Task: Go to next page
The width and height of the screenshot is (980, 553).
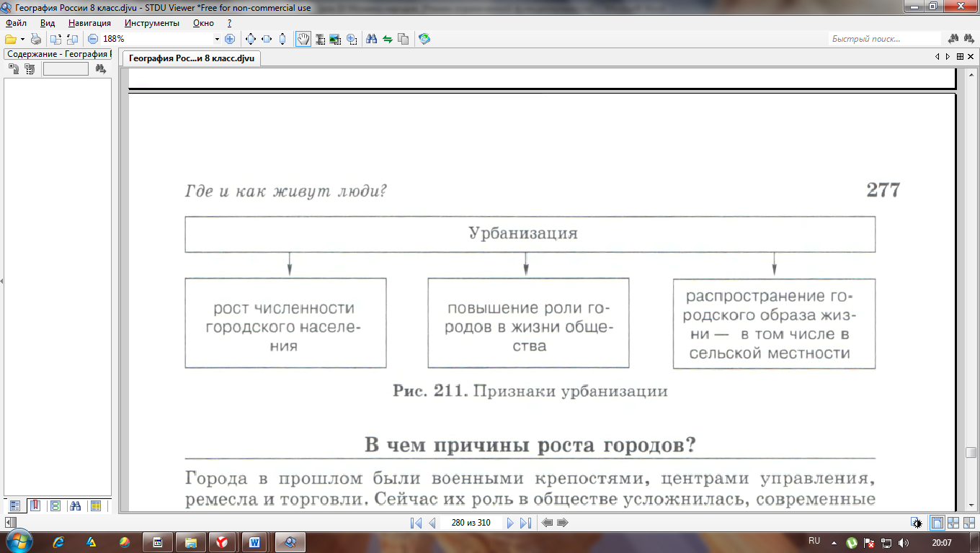Action: 510,523
